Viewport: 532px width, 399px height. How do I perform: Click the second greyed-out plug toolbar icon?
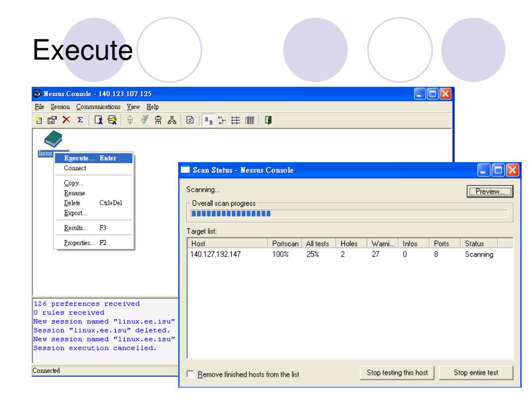145,120
